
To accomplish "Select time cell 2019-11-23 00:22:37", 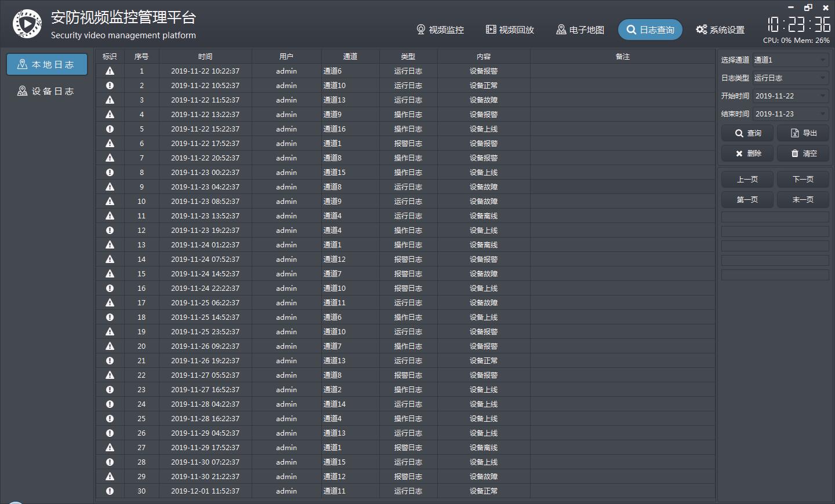I will 205,172.
